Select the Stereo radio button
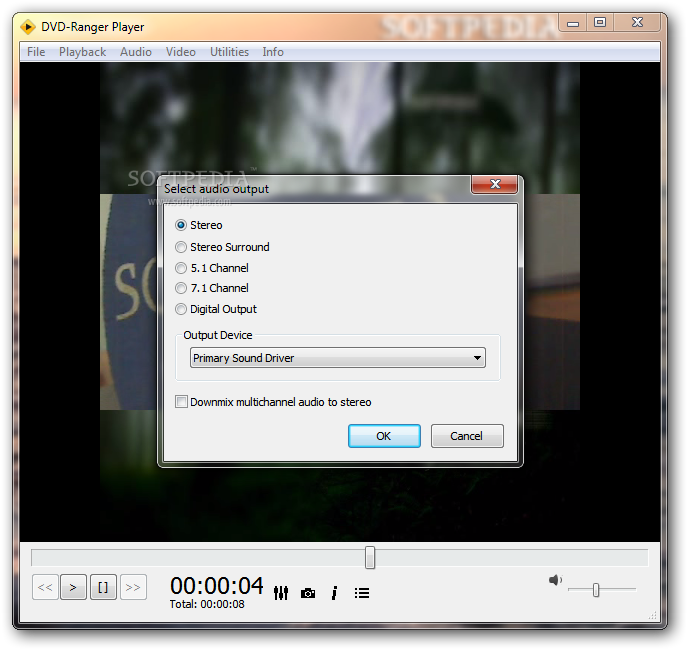Viewport: 688px width, 650px height. [x=181, y=225]
